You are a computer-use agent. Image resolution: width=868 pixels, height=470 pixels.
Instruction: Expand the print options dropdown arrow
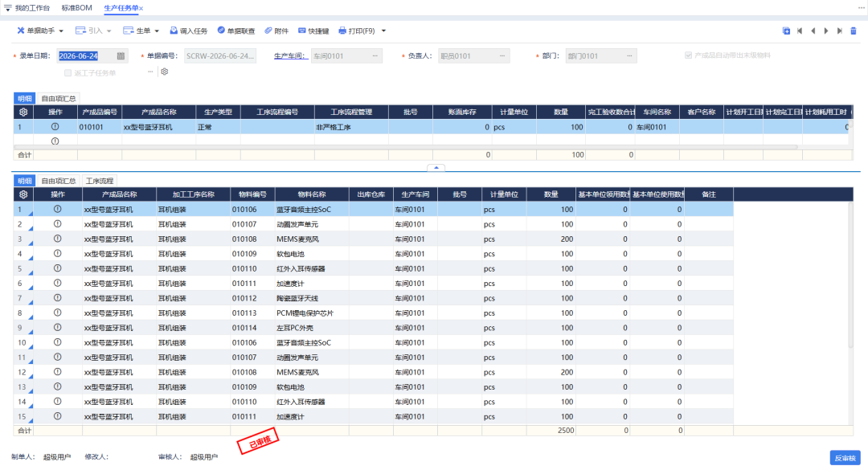pyautogui.click(x=383, y=31)
